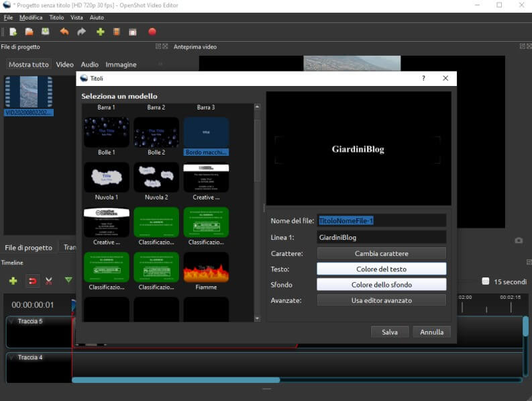The width and height of the screenshot is (532, 401).
Task: Toggle snapping with the magnet icon
Action: click(x=32, y=281)
